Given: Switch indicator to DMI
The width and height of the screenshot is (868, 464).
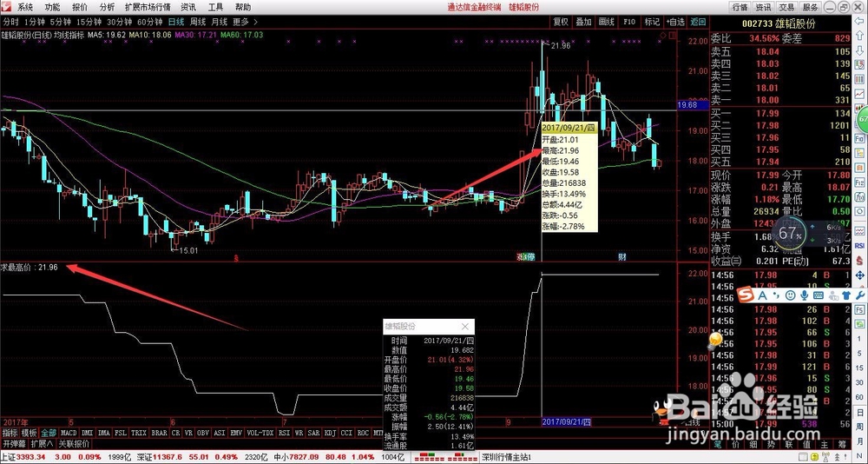Looking at the screenshot, I should click(x=88, y=433).
